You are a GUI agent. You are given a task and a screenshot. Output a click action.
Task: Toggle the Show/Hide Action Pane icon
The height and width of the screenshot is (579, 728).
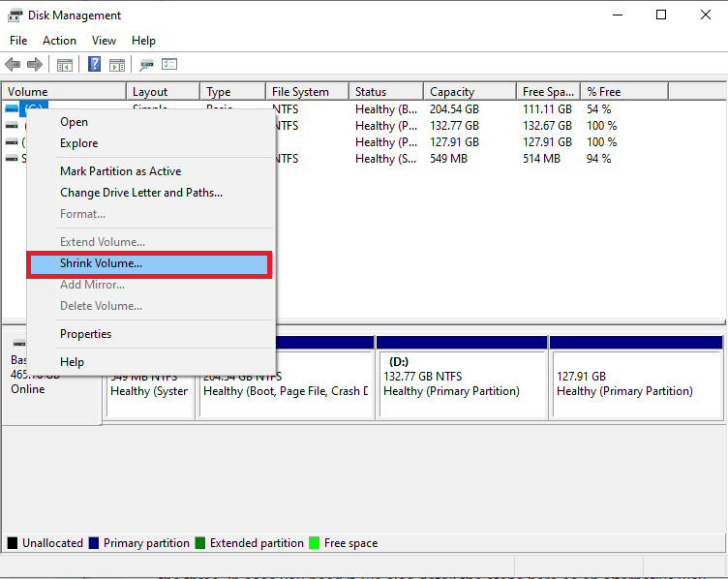(117, 65)
